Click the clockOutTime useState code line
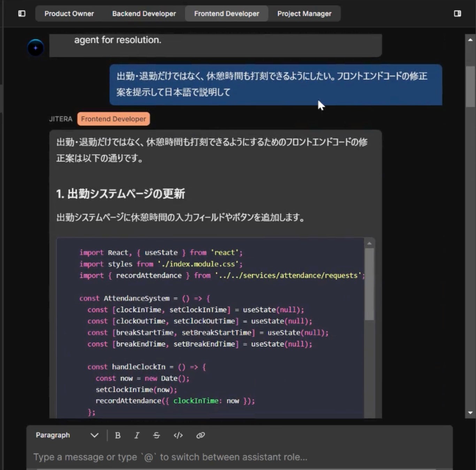 pos(200,321)
